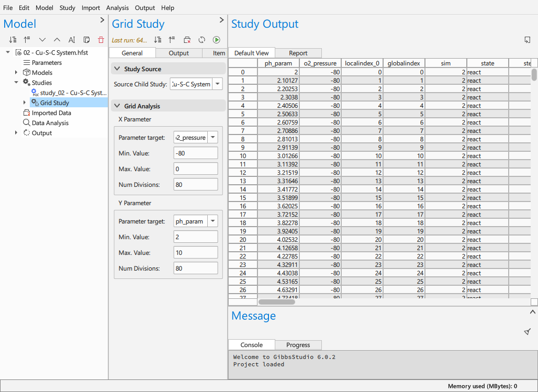Click X Parameter Max. Value field
This screenshot has width=538, height=392.
tap(196, 169)
